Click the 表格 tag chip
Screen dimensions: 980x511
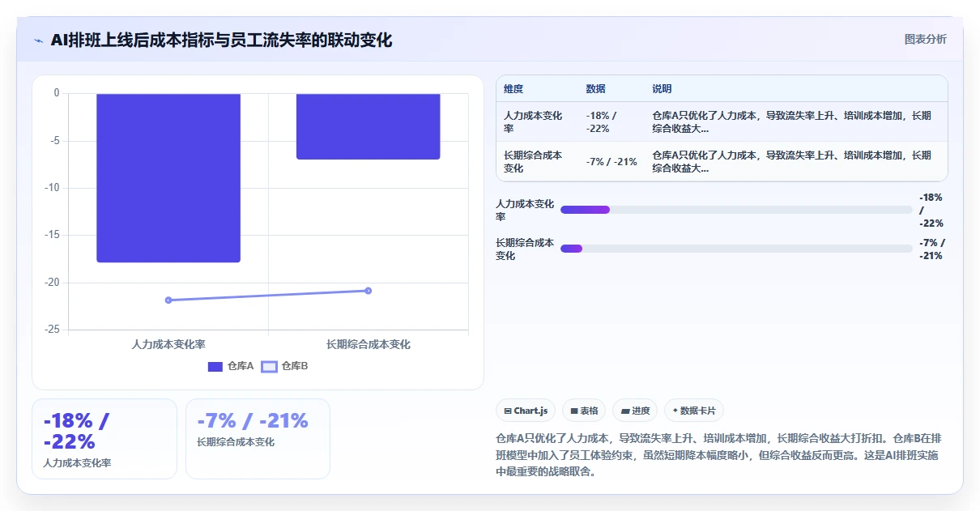(x=584, y=411)
